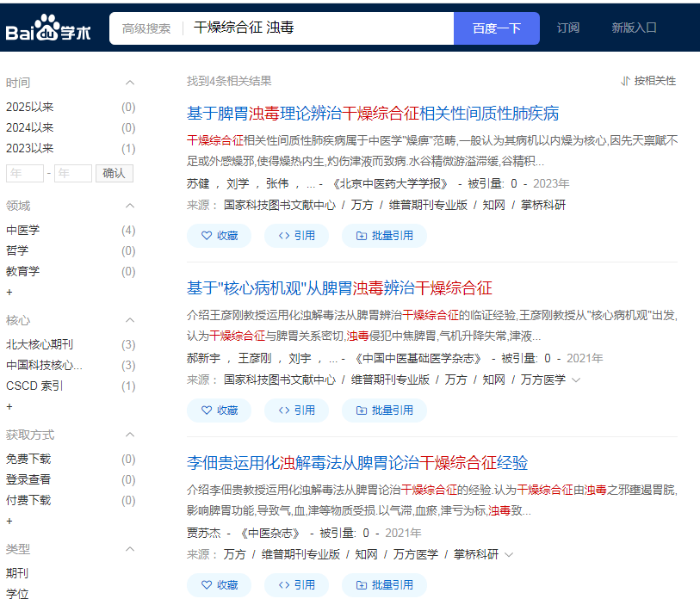Image resolution: width=700 pixels, height=605 pixels.
Task: Collapse the 核心 filter section
Action: click(130, 320)
